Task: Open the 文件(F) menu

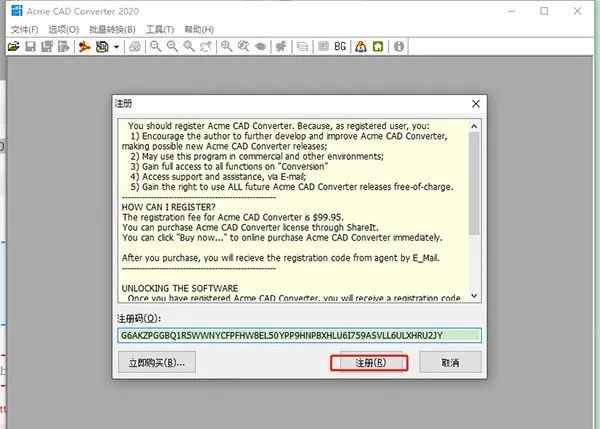Action: (x=24, y=29)
